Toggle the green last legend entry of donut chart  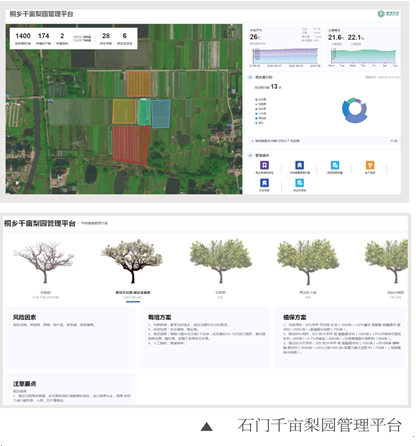point(259,123)
